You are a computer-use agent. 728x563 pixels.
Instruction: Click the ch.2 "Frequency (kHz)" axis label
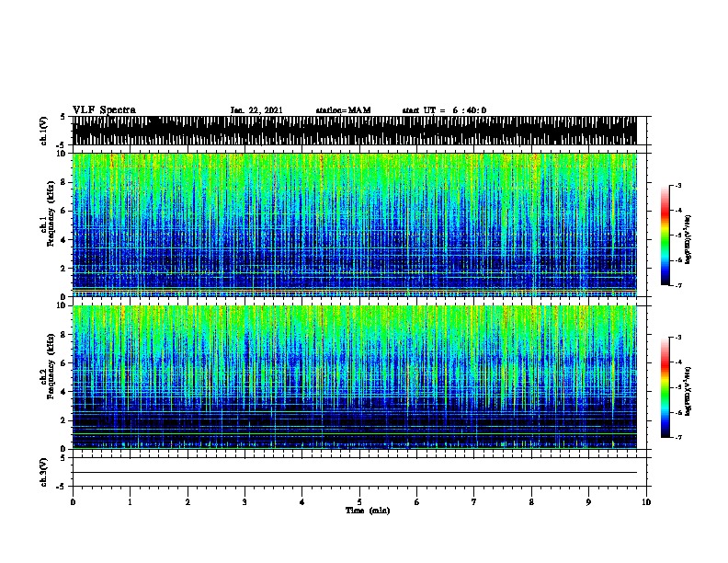[51, 366]
